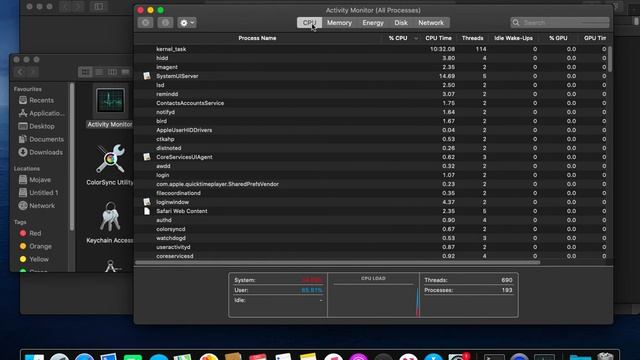This screenshot has width=640, height=360.
Task: Select the filecoordinationd process row
Action: [371, 193]
